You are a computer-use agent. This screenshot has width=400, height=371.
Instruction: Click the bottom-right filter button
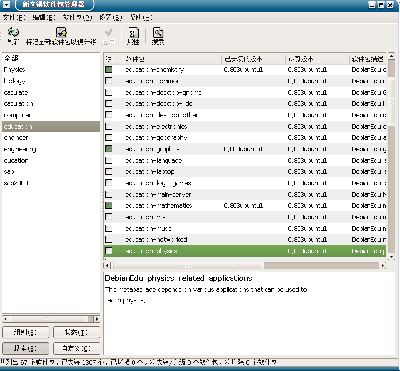click(x=76, y=348)
